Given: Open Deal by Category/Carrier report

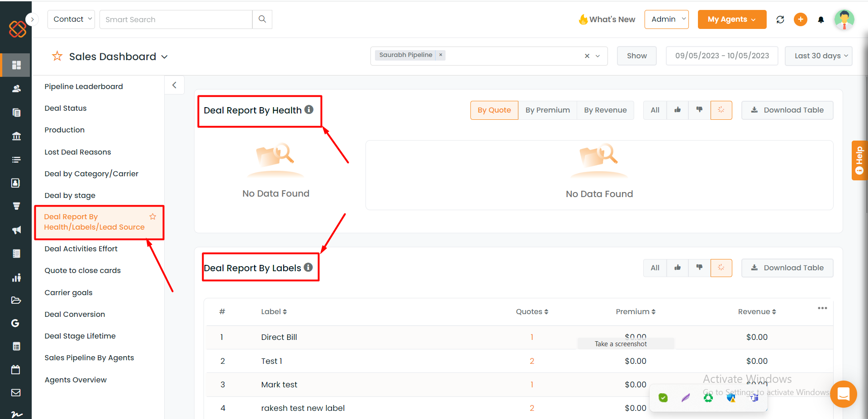Looking at the screenshot, I should pyautogui.click(x=91, y=174).
